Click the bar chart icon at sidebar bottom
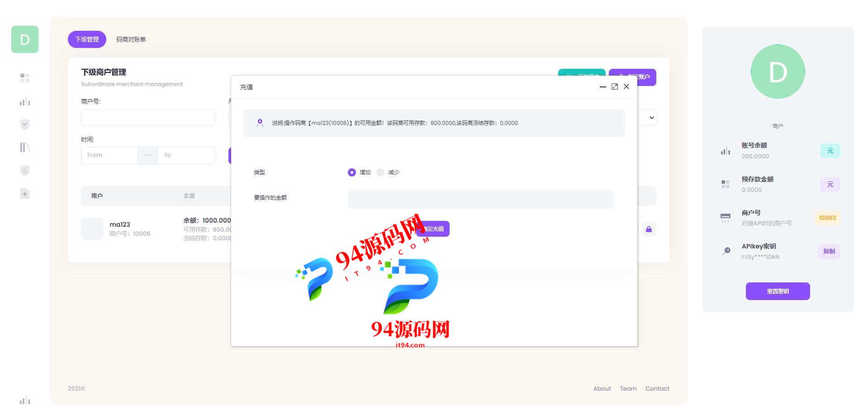This screenshot has height=420, width=868. (x=25, y=400)
